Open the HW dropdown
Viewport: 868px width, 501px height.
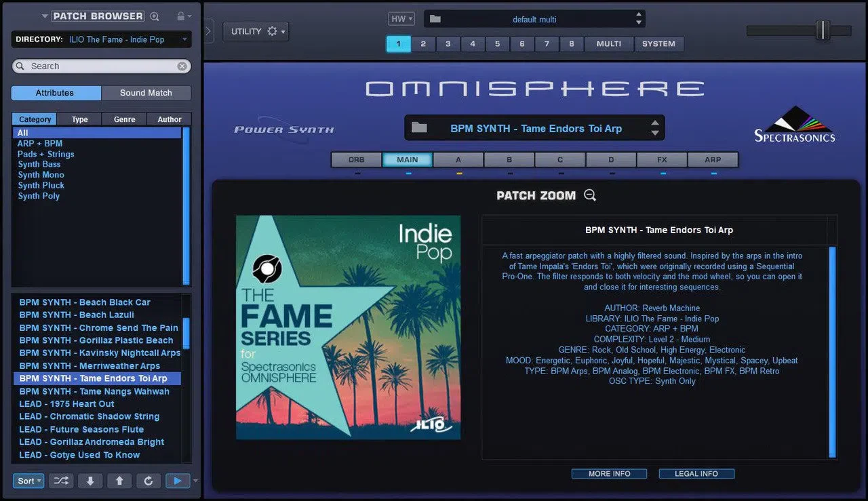tap(401, 19)
